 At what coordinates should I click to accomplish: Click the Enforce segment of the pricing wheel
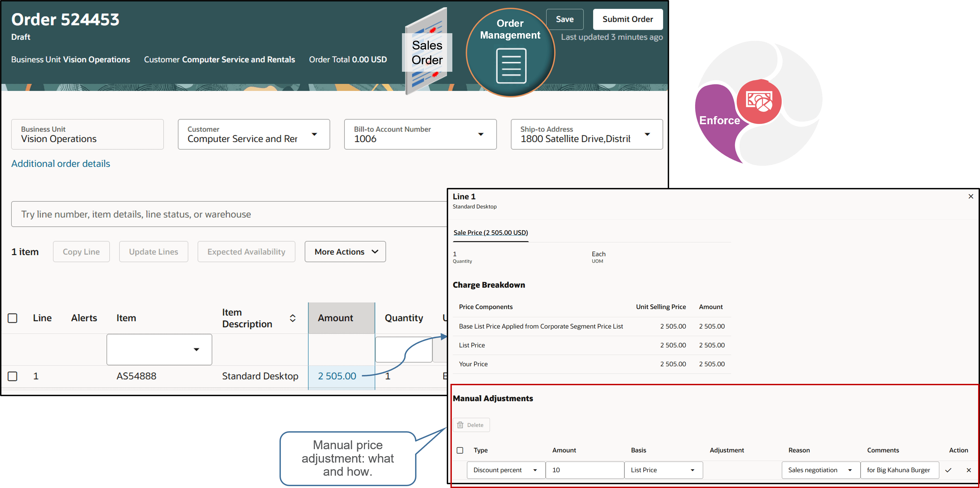pyautogui.click(x=720, y=120)
